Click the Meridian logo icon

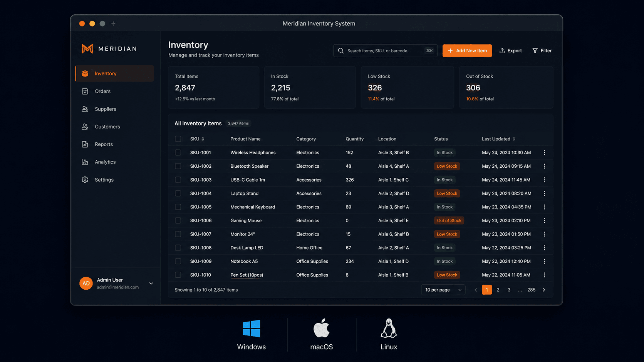click(87, 48)
